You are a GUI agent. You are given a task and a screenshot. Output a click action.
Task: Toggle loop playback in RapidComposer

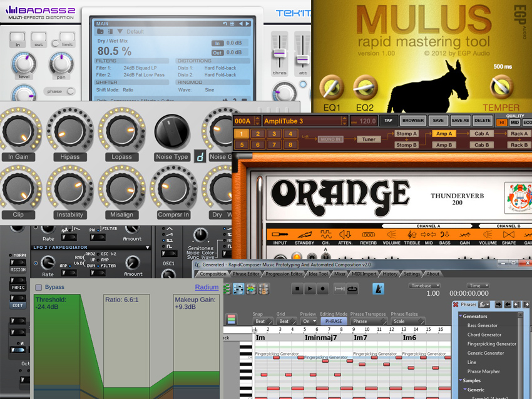(352, 289)
